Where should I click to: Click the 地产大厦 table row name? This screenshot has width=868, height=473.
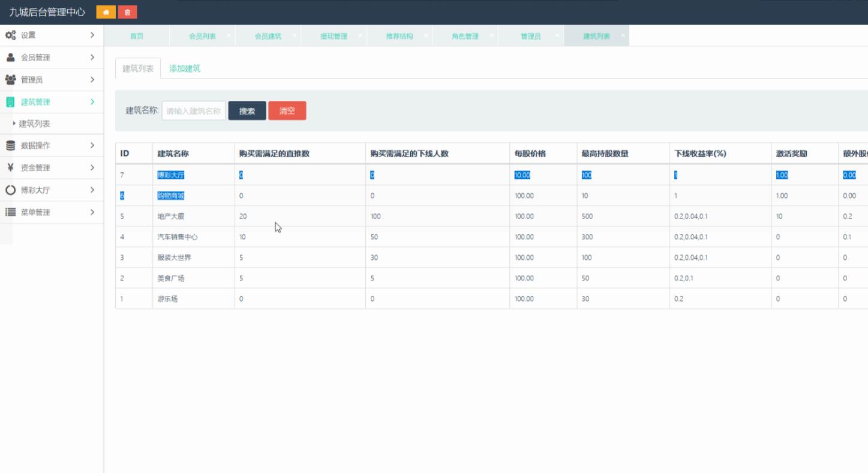click(171, 216)
